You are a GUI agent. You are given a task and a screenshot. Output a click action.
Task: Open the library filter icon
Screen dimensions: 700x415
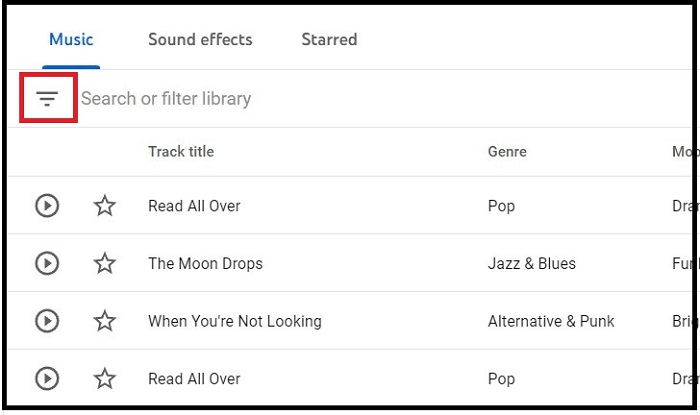(x=47, y=98)
